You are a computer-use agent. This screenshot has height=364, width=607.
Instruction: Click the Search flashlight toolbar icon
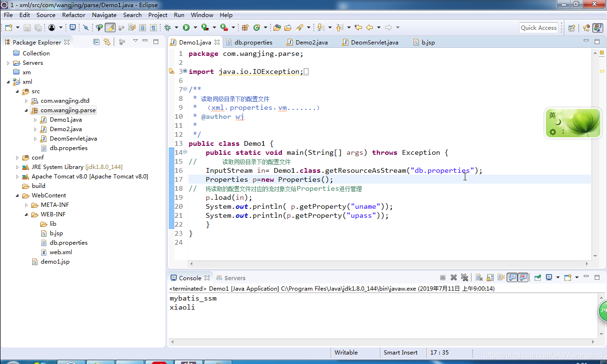299,27
